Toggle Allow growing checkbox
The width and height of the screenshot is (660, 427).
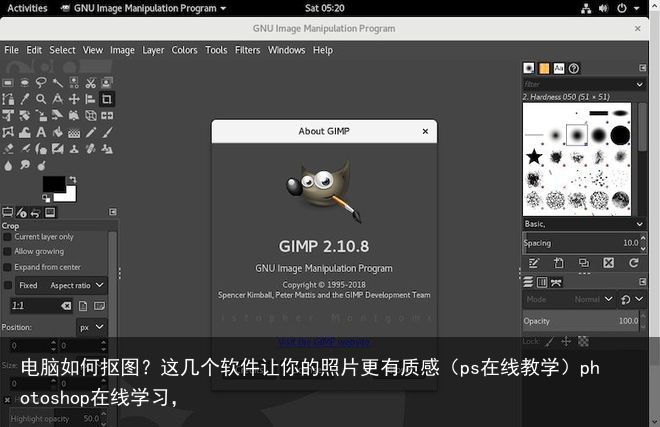(7, 251)
